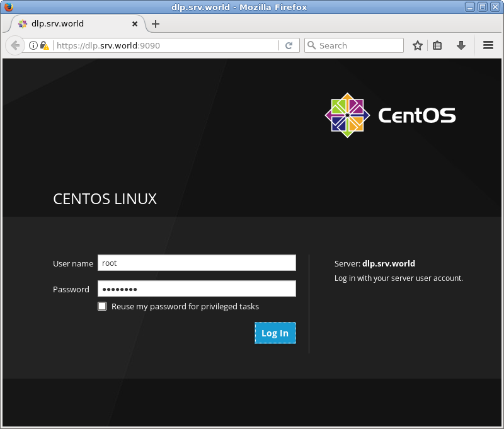Screen dimensions: 504x429
Task: Close the dlp.srv.world tab
Action: click(135, 24)
